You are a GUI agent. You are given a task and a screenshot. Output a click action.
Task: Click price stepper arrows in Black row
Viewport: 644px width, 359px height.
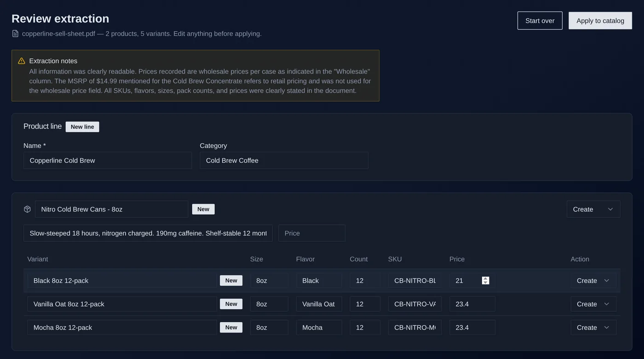tap(485, 280)
